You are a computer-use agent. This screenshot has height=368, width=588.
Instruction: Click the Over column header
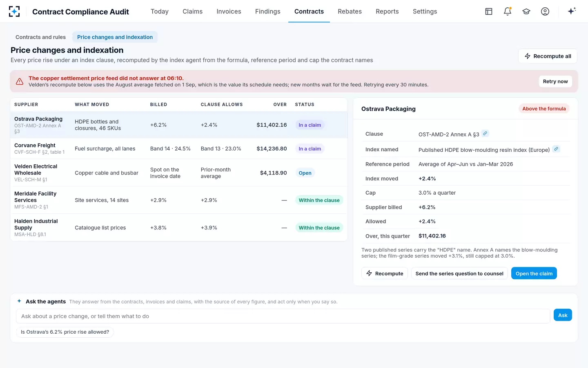click(x=280, y=105)
